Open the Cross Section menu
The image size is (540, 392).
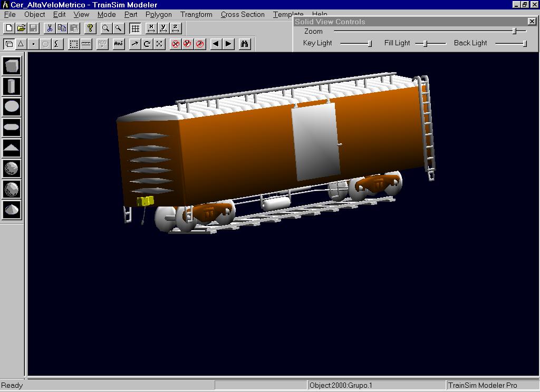click(x=243, y=14)
